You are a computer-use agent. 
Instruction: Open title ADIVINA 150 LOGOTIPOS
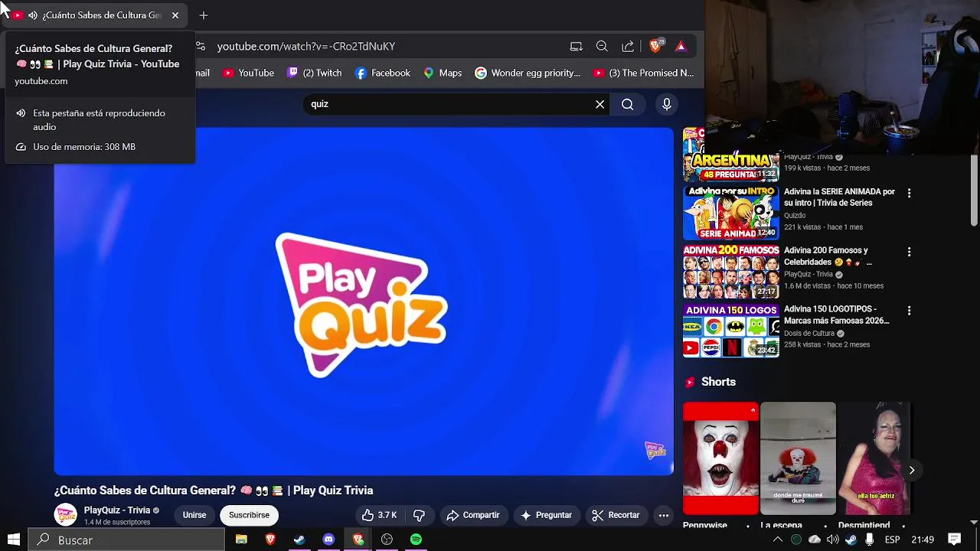(x=836, y=315)
